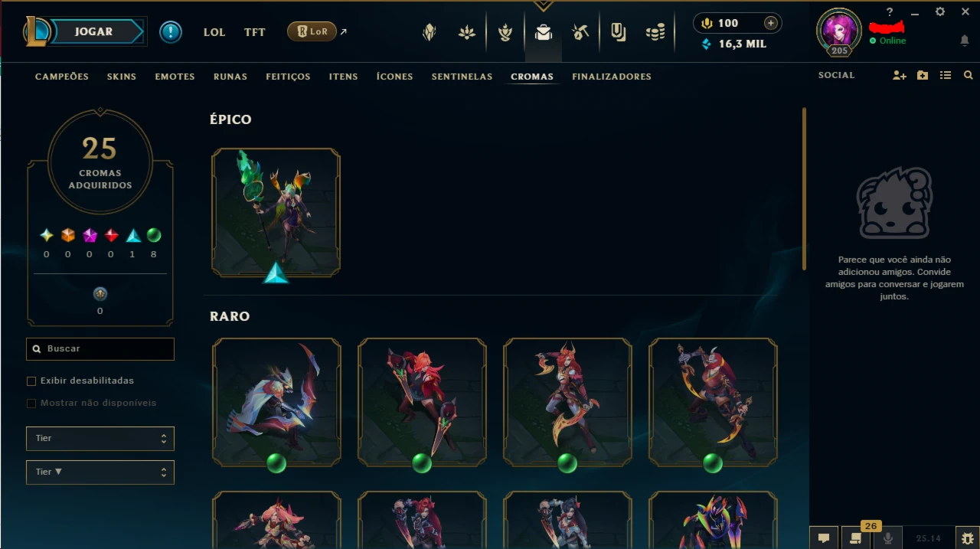Viewport: 980px width, 549px height.
Task: Open the chat bubble icon at bottom
Action: (x=824, y=538)
